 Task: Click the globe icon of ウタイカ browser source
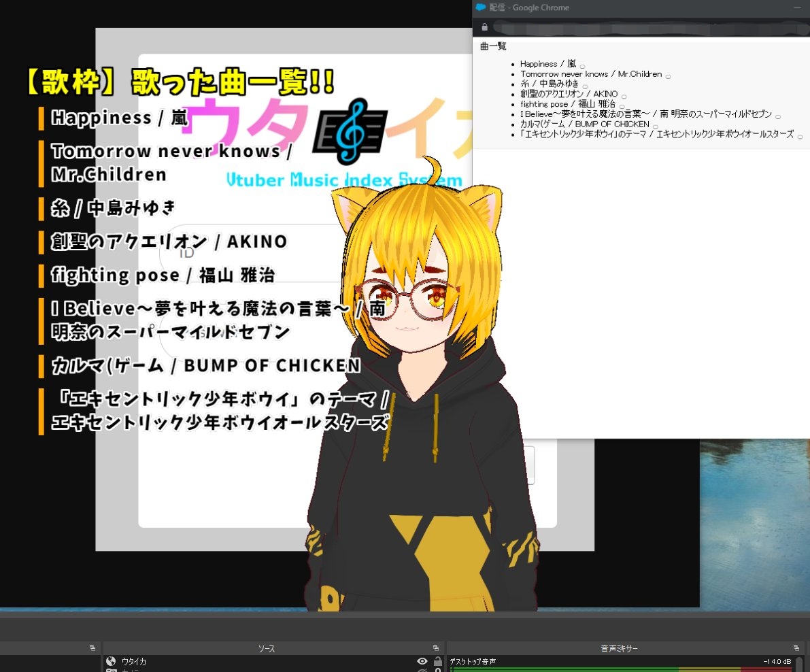point(111,661)
